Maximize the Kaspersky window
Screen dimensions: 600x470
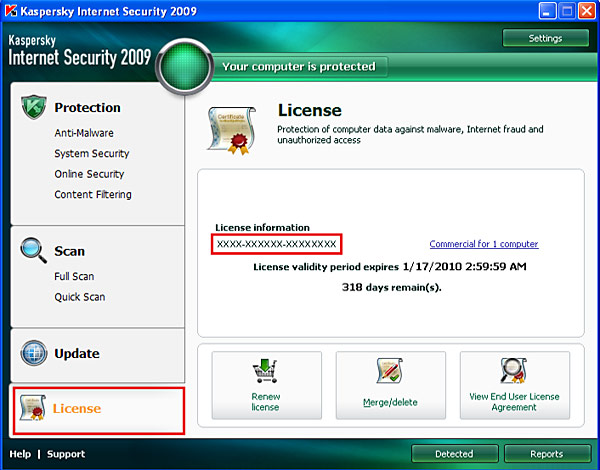coord(567,11)
